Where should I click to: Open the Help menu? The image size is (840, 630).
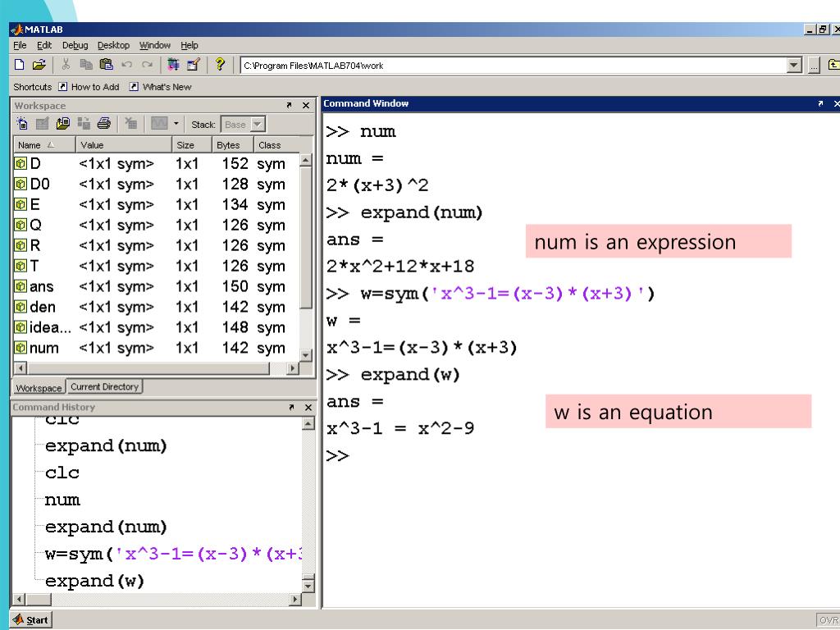click(189, 46)
